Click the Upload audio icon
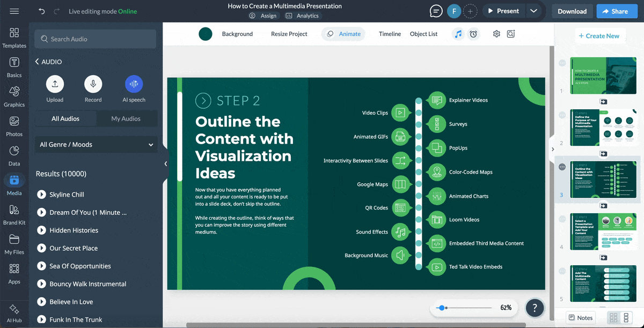644x328 pixels. tap(55, 84)
